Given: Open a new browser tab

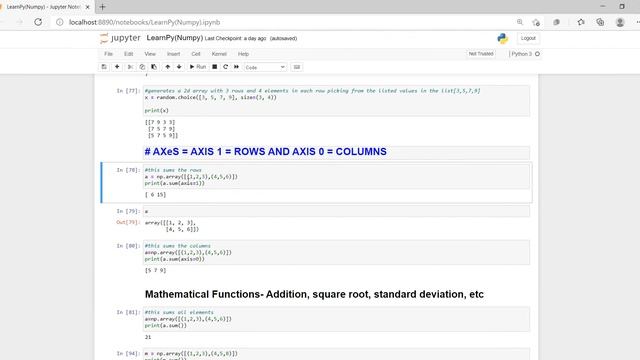Looking at the screenshot, I should point(102,7).
